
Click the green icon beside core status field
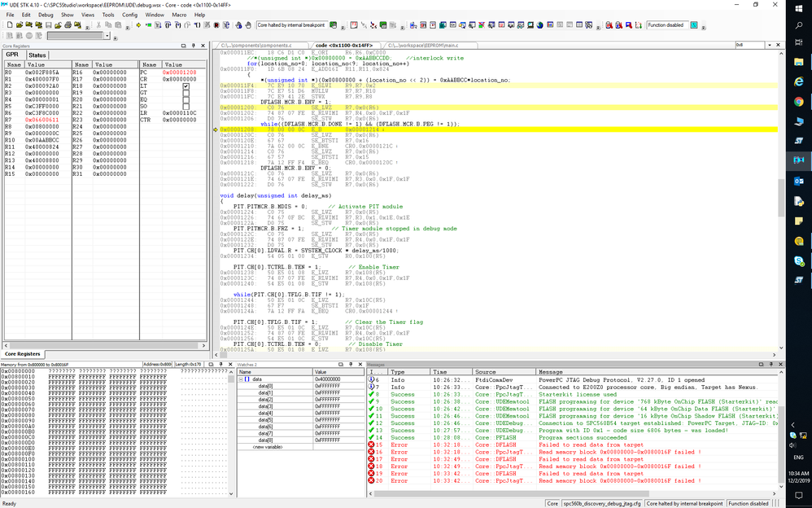(x=333, y=25)
